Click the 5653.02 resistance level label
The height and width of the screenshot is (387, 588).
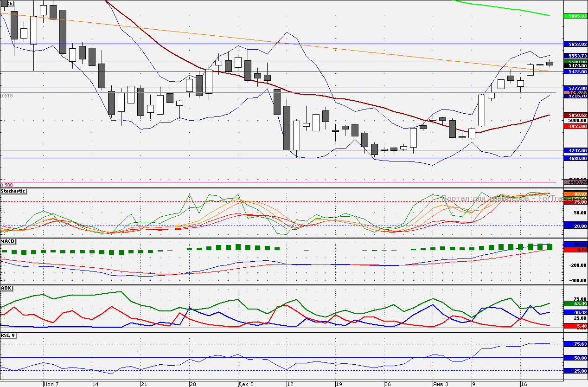[575, 45]
